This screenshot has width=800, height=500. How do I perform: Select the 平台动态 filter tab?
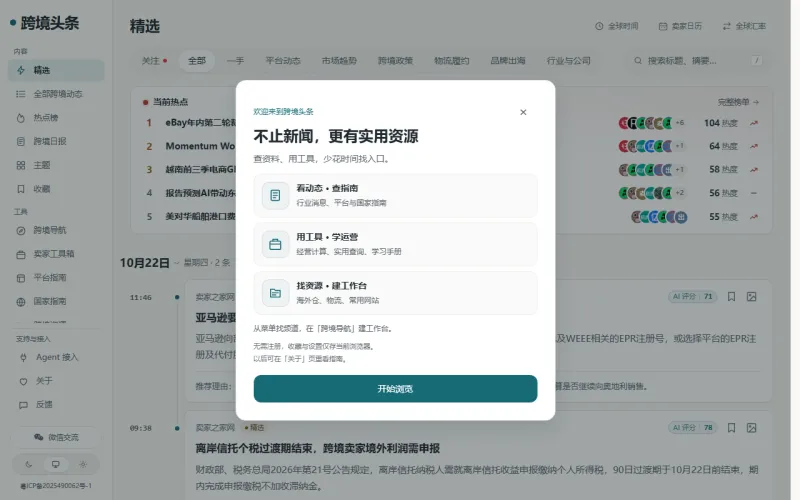[283, 61]
